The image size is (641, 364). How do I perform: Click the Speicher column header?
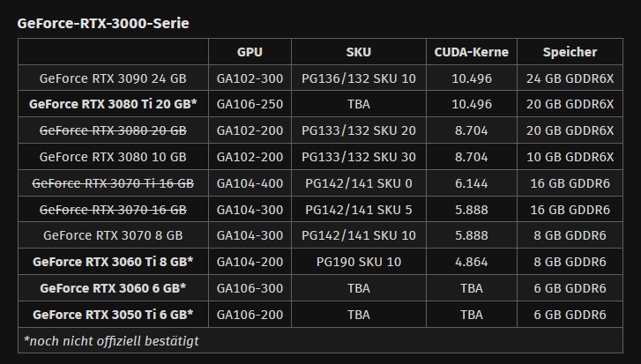pos(570,52)
